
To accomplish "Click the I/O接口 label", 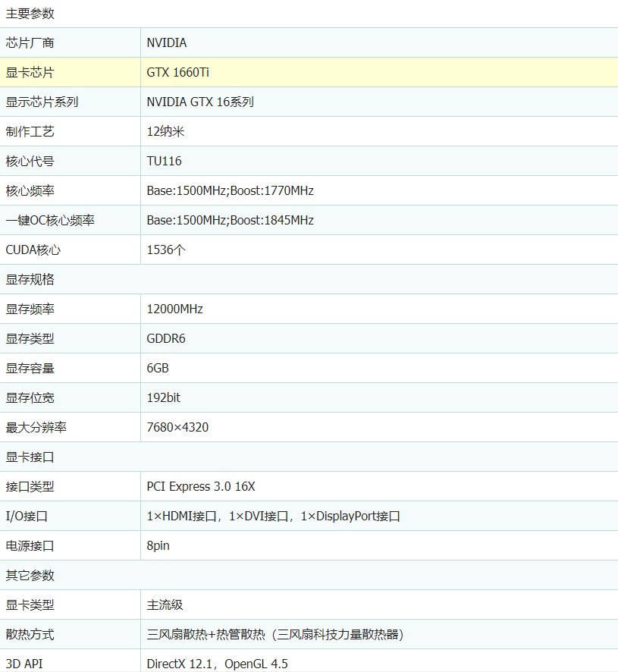I will [x=27, y=516].
